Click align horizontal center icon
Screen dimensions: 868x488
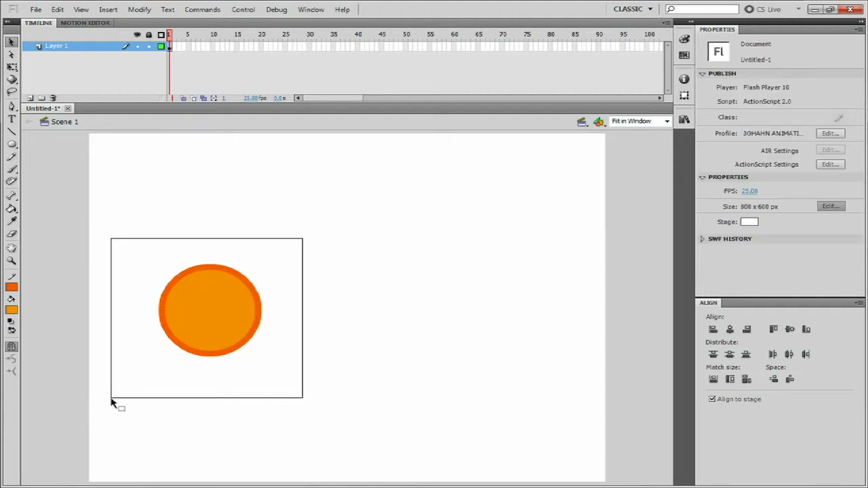pyautogui.click(x=730, y=329)
